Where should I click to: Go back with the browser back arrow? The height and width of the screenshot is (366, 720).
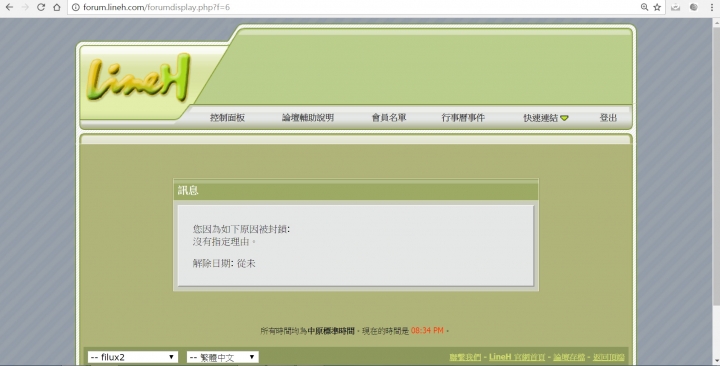pyautogui.click(x=9, y=7)
